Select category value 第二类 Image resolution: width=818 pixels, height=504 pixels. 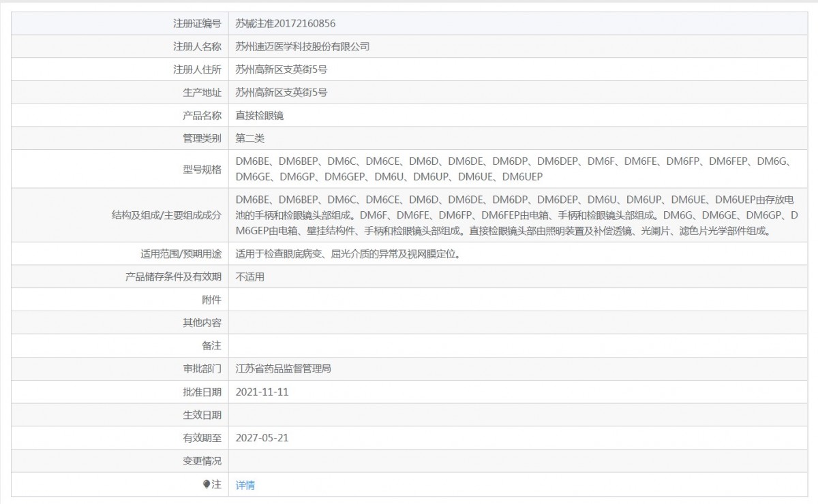point(249,138)
